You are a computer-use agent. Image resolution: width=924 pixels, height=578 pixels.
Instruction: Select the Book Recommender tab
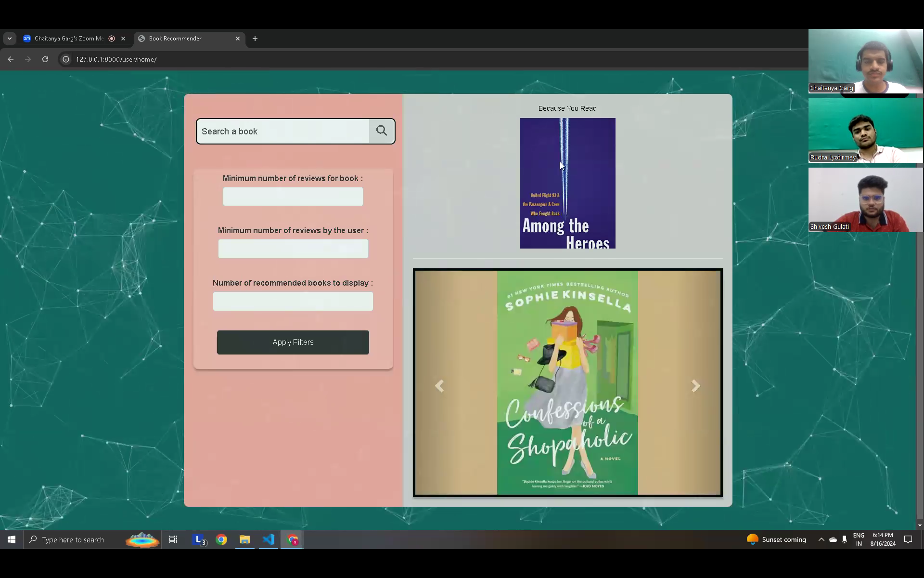[175, 39]
